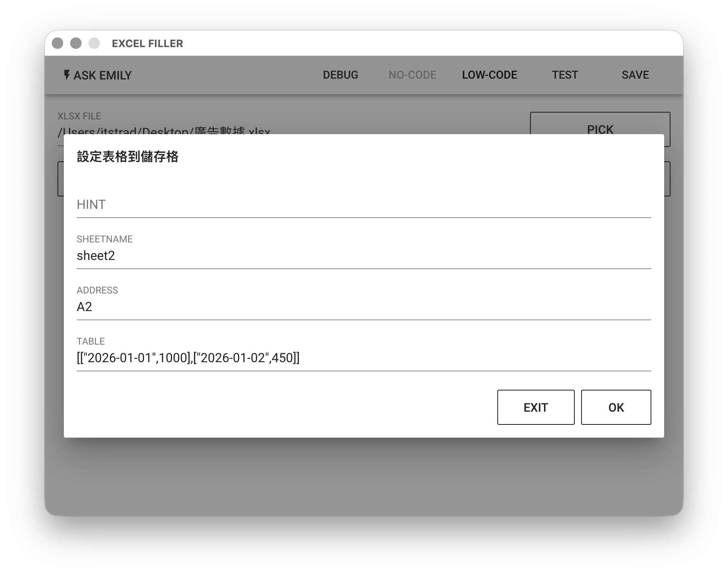The height and width of the screenshot is (575, 728).
Task: Maximize the Excel Filler window
Action: [x=94, y=43]
